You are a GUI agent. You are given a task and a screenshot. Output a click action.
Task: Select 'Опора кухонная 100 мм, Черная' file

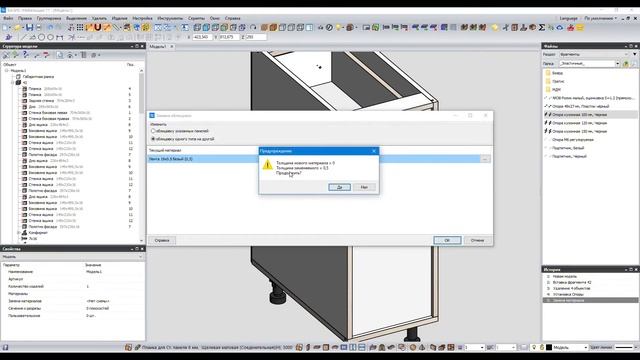click(x=580, y=115)
